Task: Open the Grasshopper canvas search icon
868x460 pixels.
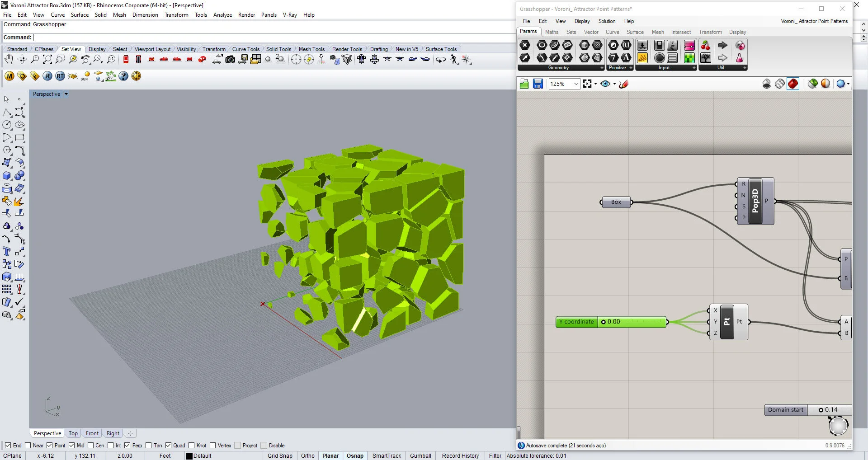Action: click(587, 84)
